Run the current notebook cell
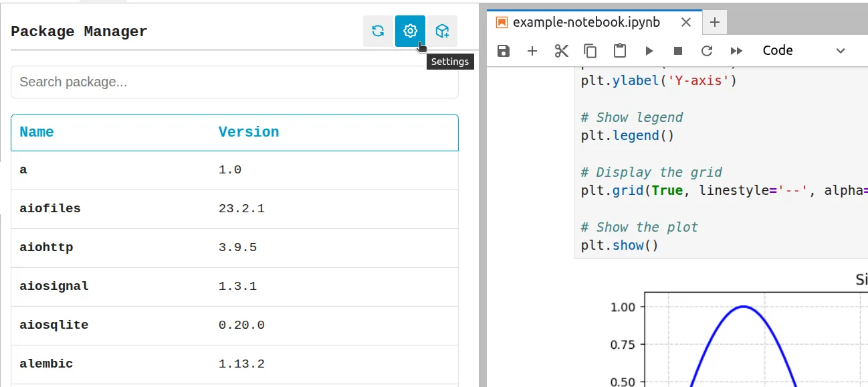868x387 pixels. [x=649, y=50]
